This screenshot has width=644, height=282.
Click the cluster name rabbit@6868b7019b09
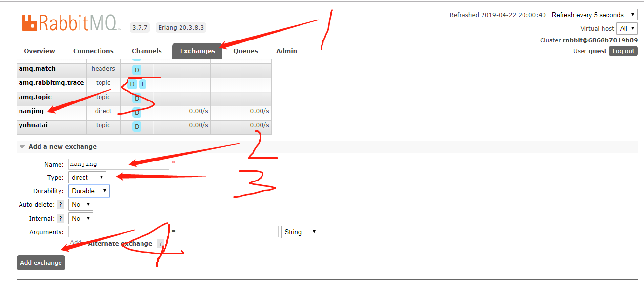tap(600, 40)
